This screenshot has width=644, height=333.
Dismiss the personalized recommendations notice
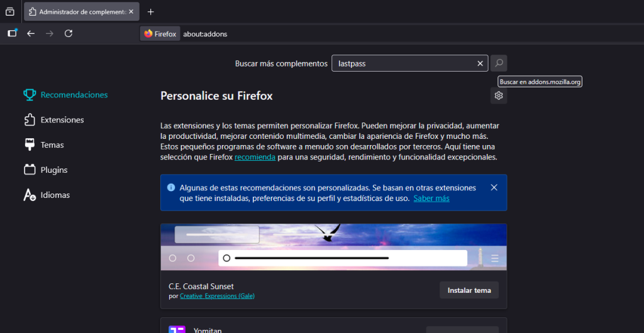point(494,187)
